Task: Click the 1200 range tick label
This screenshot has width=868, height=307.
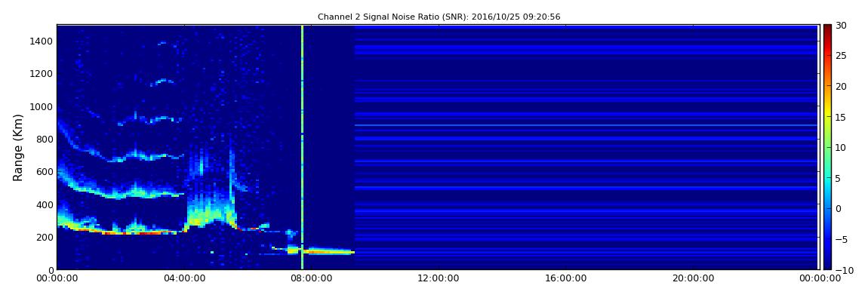Action: click(42, 74)
